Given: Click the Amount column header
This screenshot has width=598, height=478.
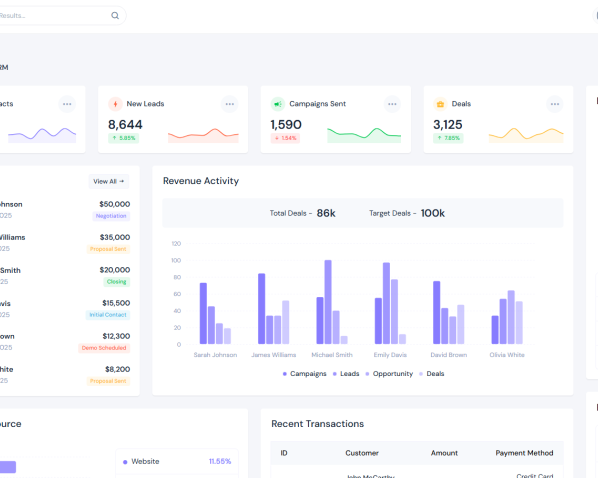Looking at the screenshot, I should click(444, 453).
